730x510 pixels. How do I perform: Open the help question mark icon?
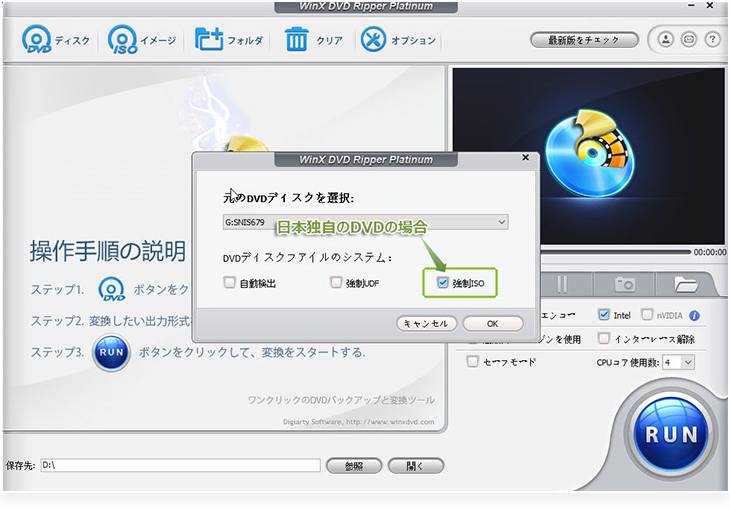712,40
